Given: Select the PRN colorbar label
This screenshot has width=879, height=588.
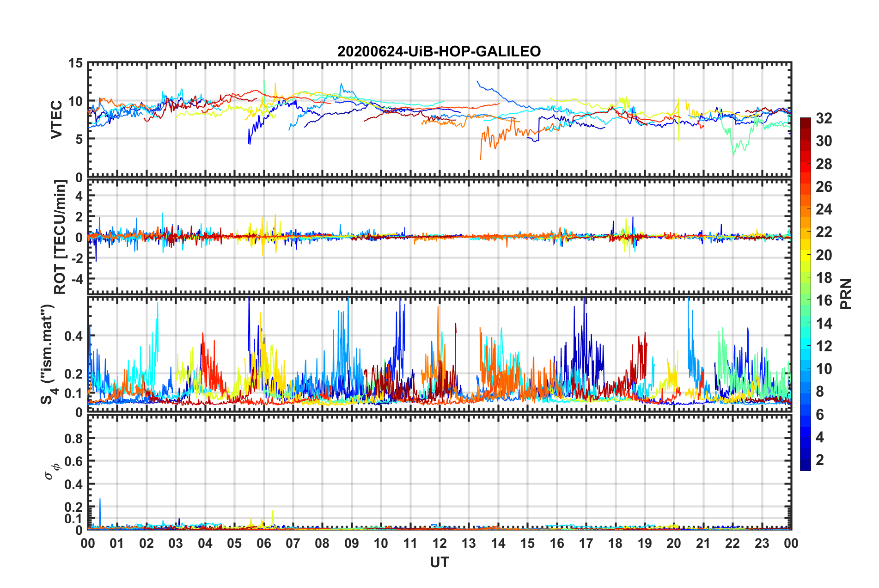Looking at the screenshot, I should point(846,294).
